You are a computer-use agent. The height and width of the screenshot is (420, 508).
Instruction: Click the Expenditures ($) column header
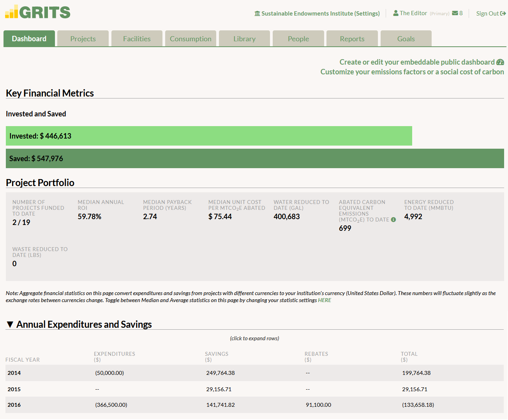click(x=115, y=357)
